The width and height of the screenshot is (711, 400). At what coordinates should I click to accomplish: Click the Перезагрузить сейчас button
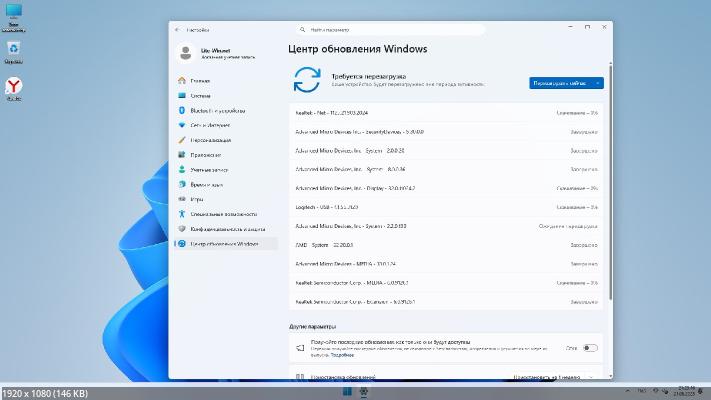click(560, 83)
